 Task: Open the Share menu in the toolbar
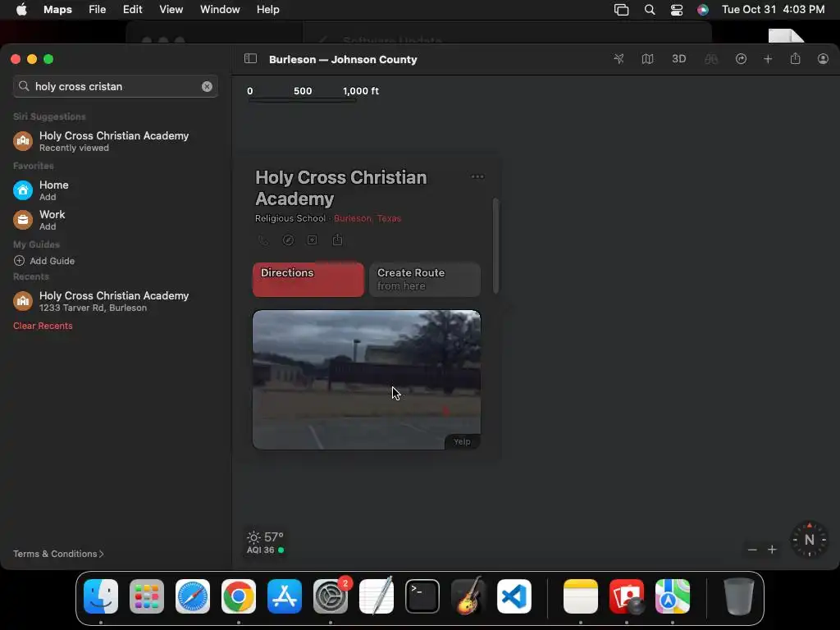(x=795, y=59)
